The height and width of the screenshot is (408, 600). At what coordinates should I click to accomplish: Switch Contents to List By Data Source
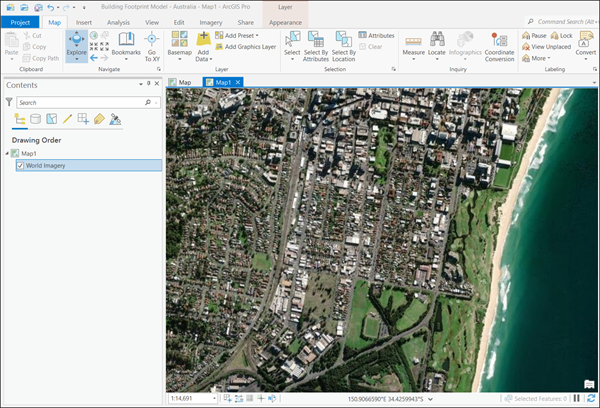tap(35, 120)
